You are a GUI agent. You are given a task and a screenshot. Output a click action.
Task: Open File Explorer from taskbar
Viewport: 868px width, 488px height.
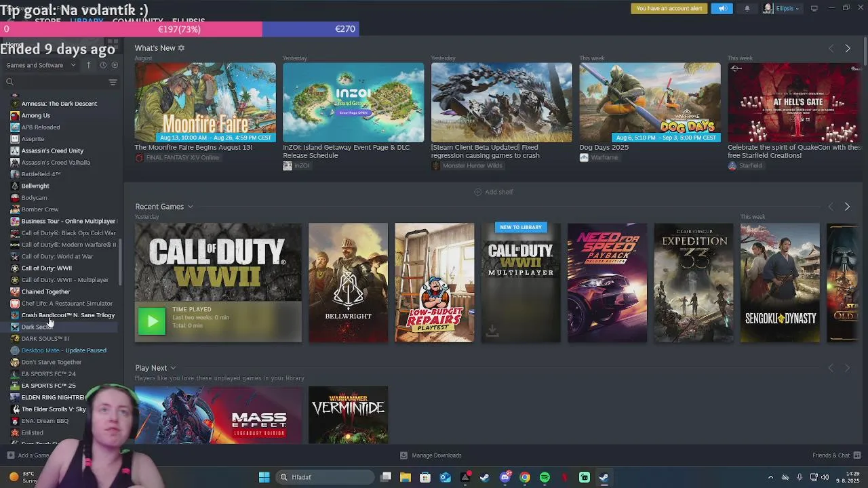tap(405, 477)
